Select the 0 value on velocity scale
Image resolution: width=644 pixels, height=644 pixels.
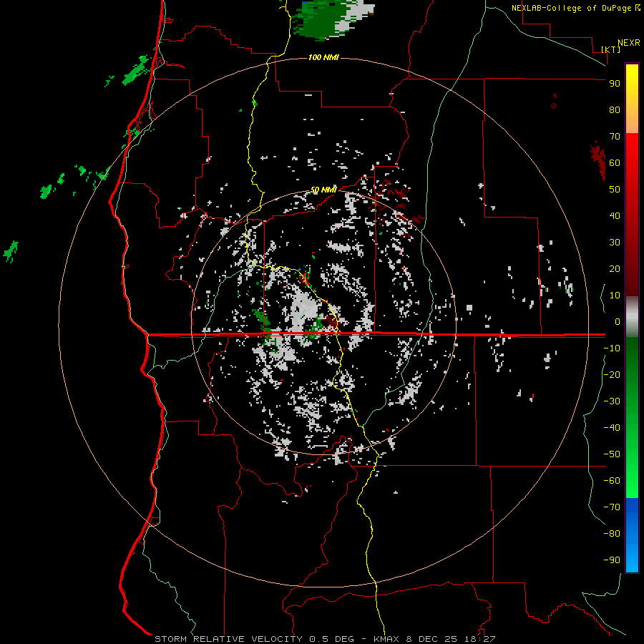point(618,322)
